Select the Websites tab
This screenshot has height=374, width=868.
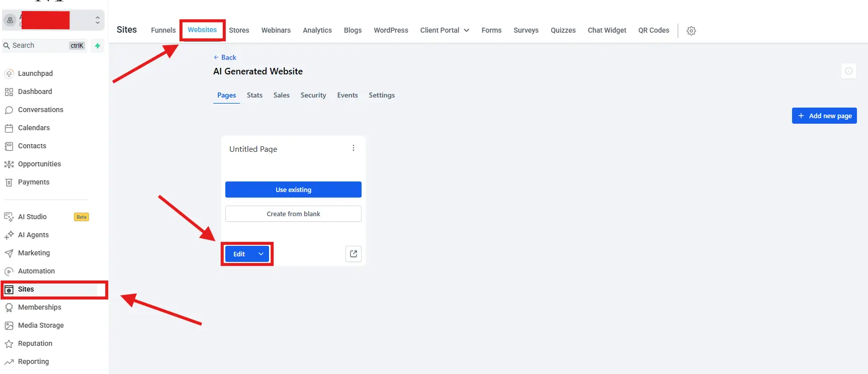click(x=202, y=30)
